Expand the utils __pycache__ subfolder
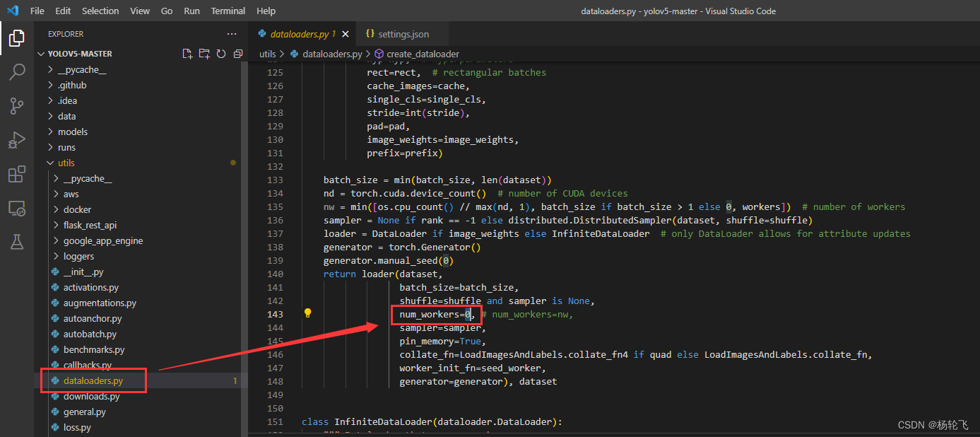This screenshot has width=980, height=437. pyautogui.click(x=88, y=178)
